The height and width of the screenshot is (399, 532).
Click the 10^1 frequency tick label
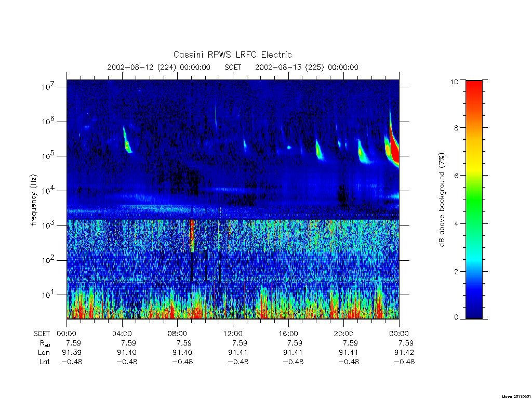coord(49,295)
